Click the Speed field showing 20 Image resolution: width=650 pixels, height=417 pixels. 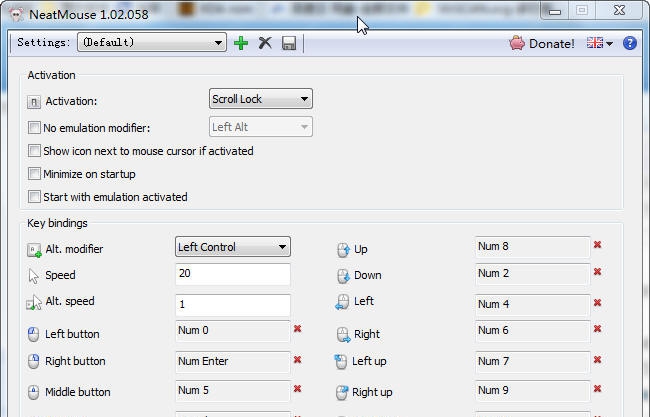click(x=233, y=274)
